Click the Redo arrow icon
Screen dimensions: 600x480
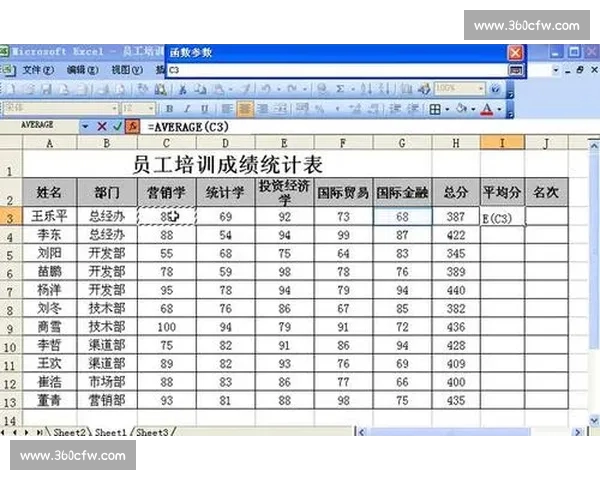(x=292, y=89)
